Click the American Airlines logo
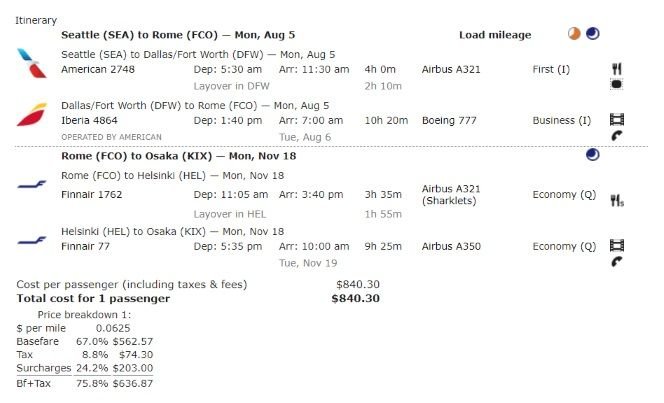 click(x=30, y=62)
